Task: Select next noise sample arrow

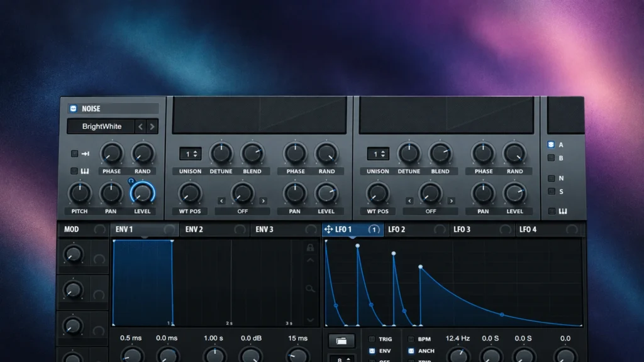Action: (x=152, y=126)
